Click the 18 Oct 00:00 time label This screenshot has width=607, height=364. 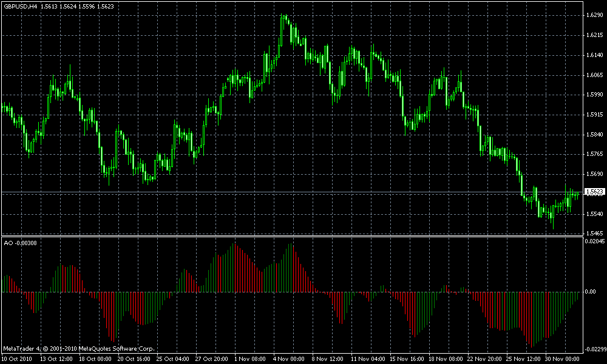click(x=95, y=359)
